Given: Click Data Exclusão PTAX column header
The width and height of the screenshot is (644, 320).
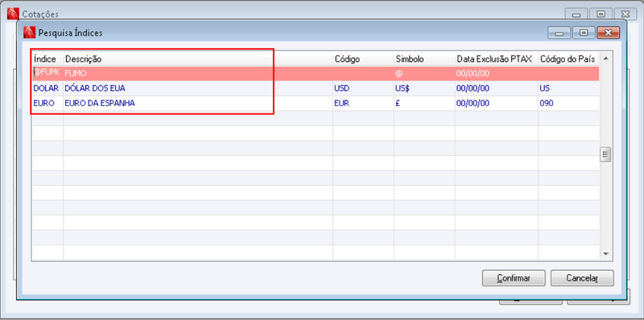Looking at the screenshot, I should (x=497, y=59).
